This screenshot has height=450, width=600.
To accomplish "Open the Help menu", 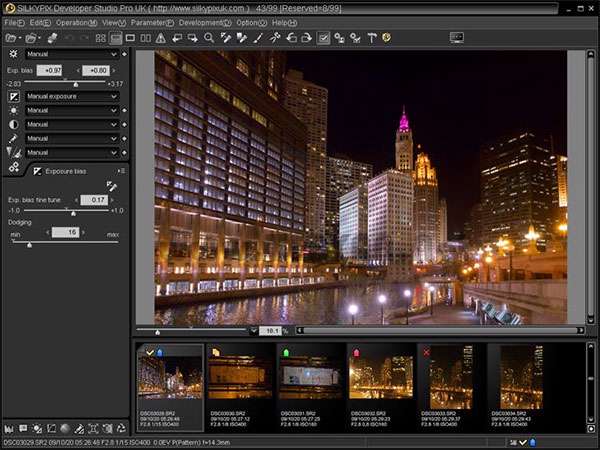I will click(x=284, y=23).
